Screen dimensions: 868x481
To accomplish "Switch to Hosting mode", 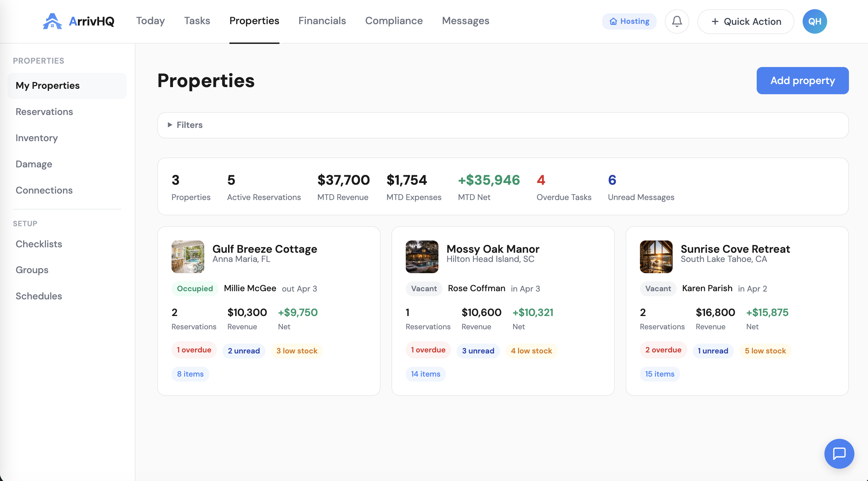I will 629,21.
